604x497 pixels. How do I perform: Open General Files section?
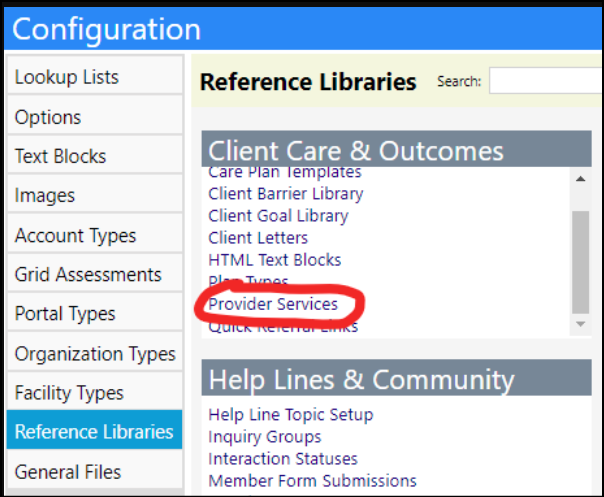95,470
